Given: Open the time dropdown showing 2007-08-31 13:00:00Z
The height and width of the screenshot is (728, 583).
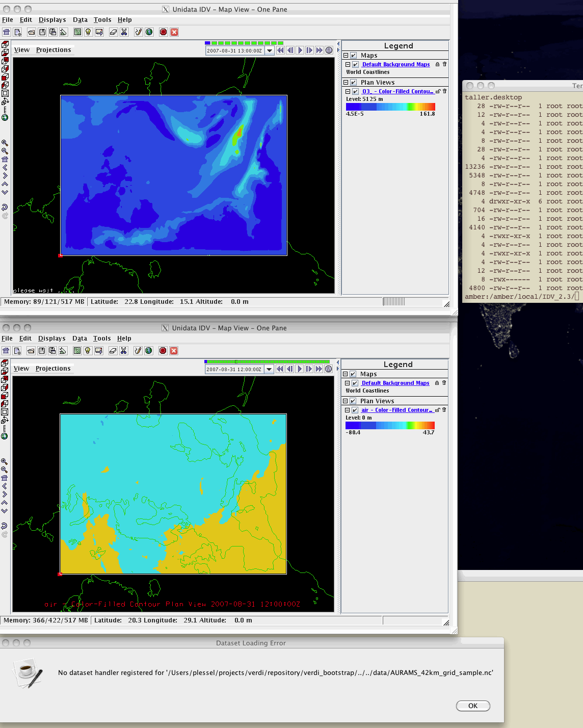Looking at the screenshot, I should 270,50.
